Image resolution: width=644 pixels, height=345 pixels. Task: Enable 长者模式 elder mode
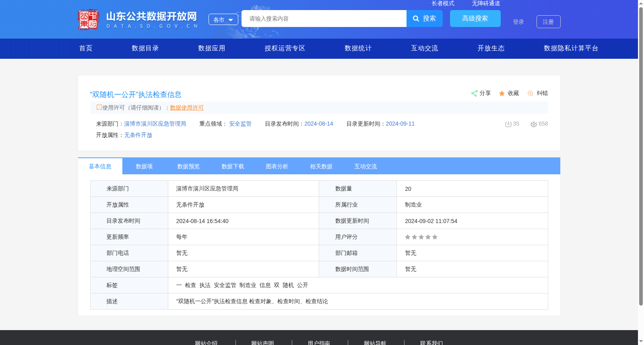443,3
